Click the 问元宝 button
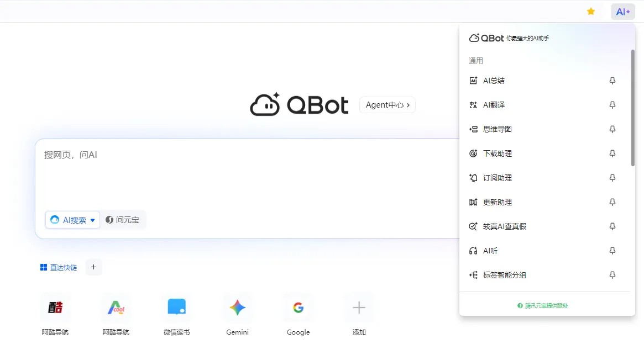 (x=124, y=219)
